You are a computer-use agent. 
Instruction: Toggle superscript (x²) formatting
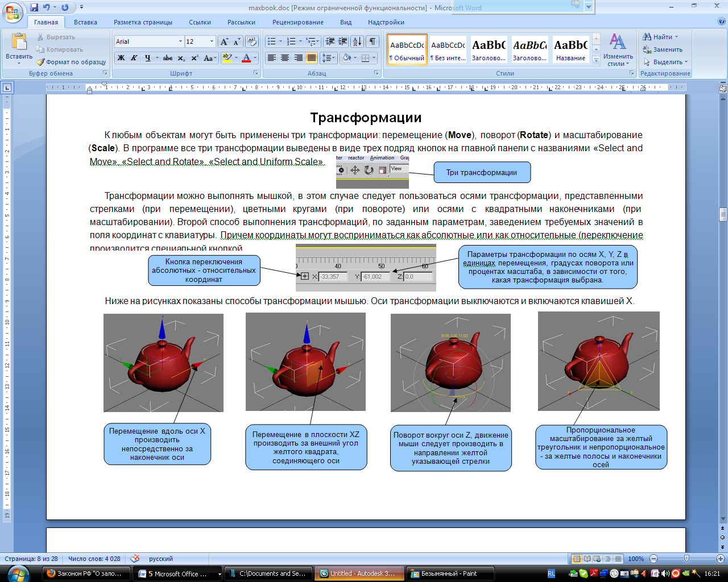coord(195,58)
